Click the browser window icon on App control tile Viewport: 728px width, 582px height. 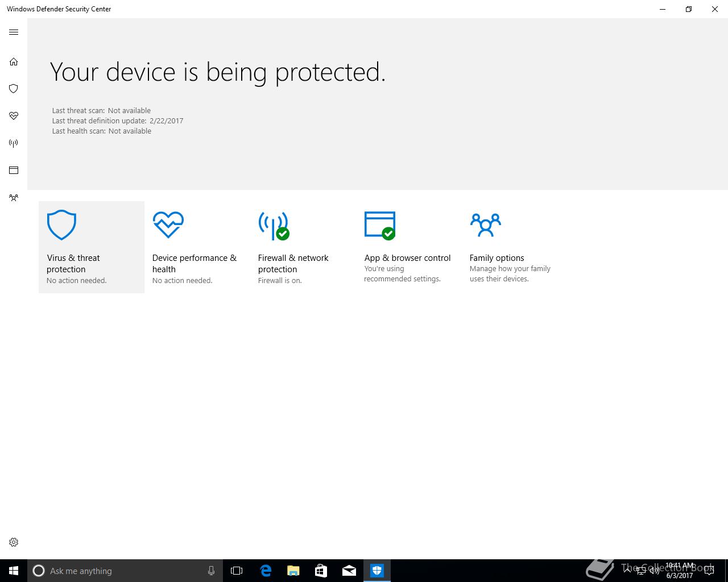point(380,225)
